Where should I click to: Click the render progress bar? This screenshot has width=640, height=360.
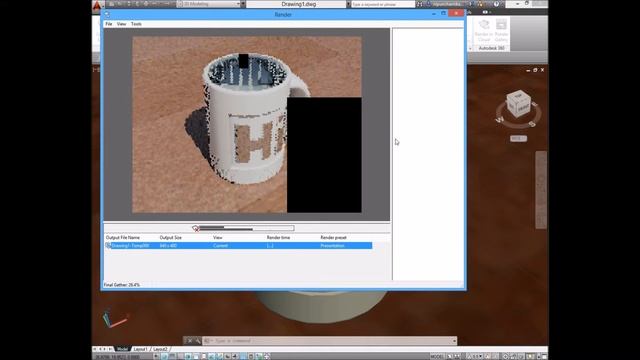coord(247,228)
